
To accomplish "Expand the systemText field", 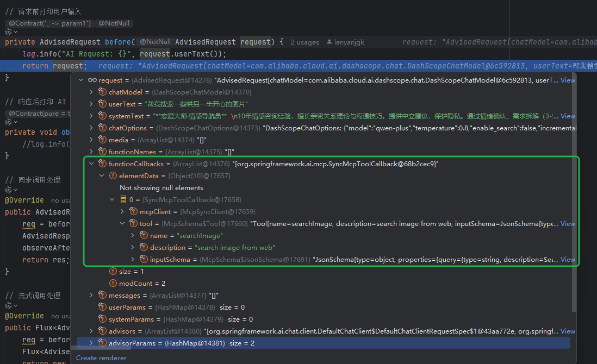I will tap(91, 116).
